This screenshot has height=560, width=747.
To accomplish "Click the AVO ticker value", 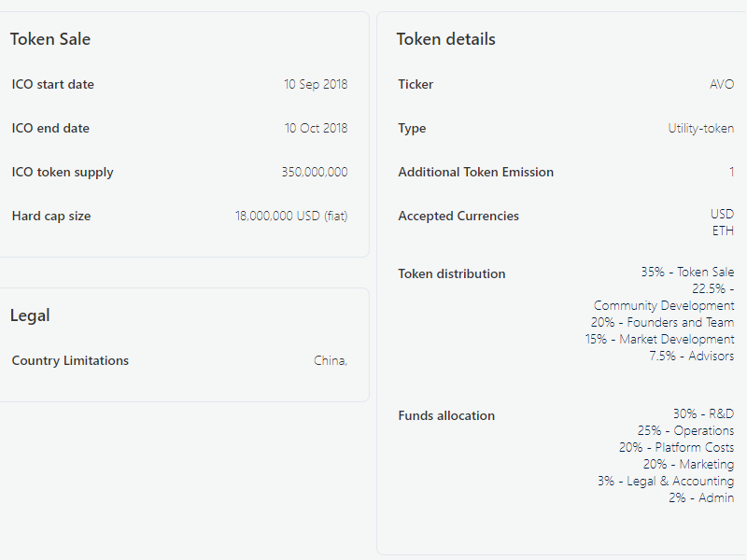I will (722, 84).
